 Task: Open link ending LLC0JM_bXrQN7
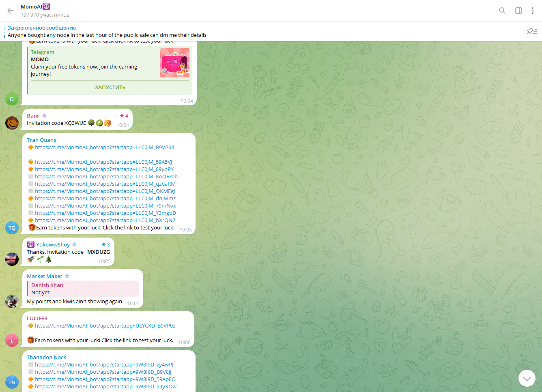[x=105, y=220]
